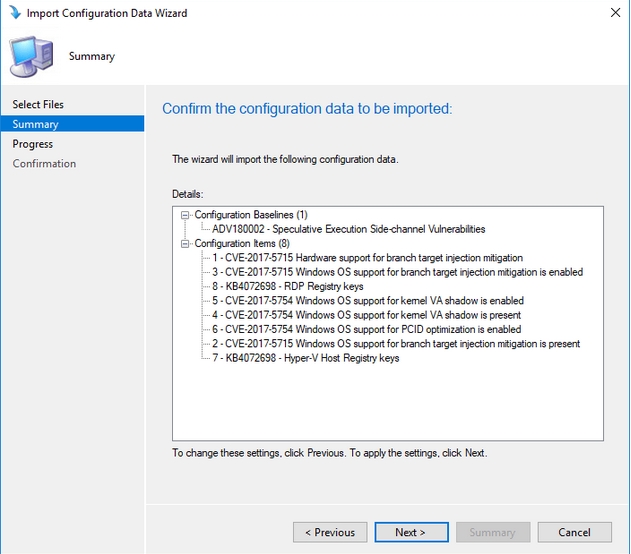Select KB4072698 Hyper-V Host Registry keys item
Image resolution: width=631 pixels, height=554 pixels.
[305, 358]
